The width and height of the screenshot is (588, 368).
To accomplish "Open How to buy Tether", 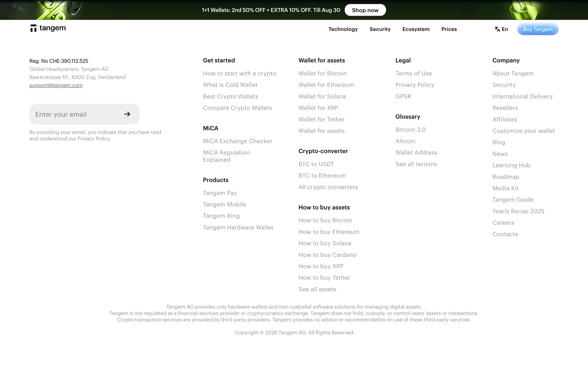I will (x=324, y=277).
